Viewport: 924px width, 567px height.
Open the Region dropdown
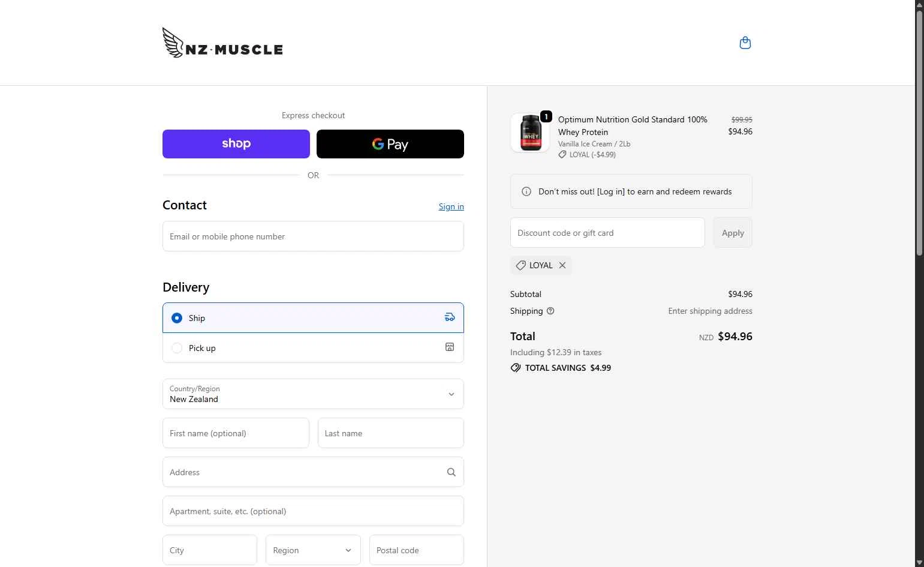(313, 550)
